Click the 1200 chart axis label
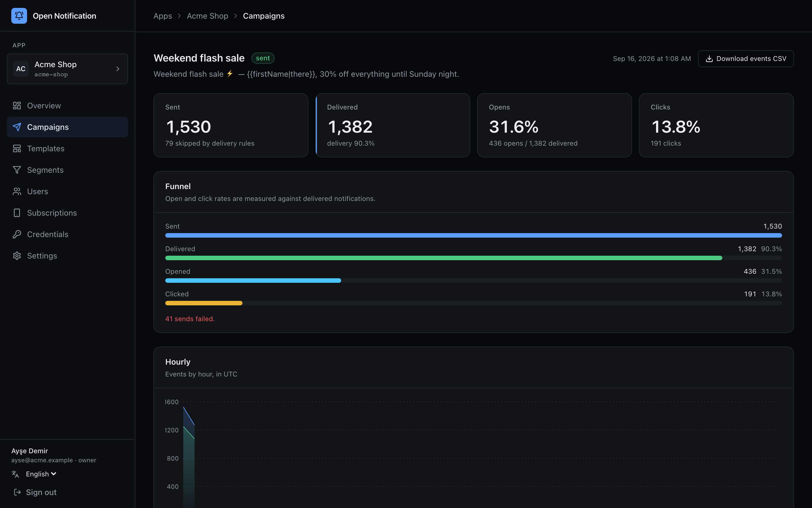 [171, 430]
